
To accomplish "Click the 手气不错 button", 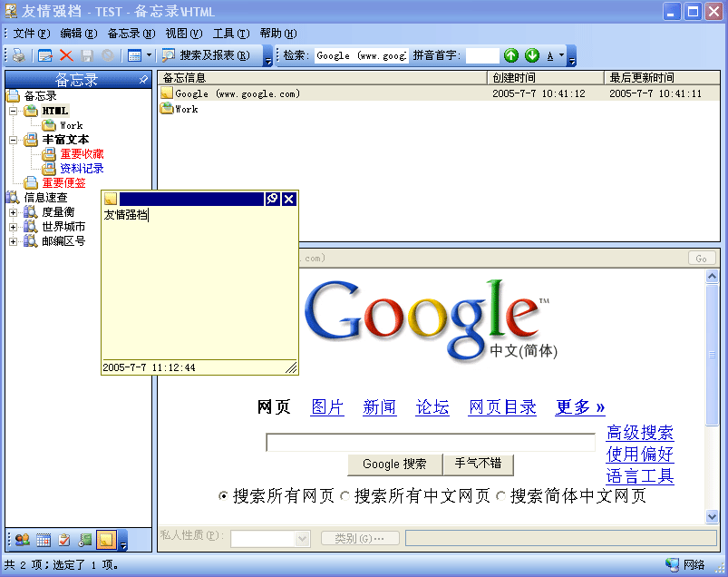I will click(478, 465).
